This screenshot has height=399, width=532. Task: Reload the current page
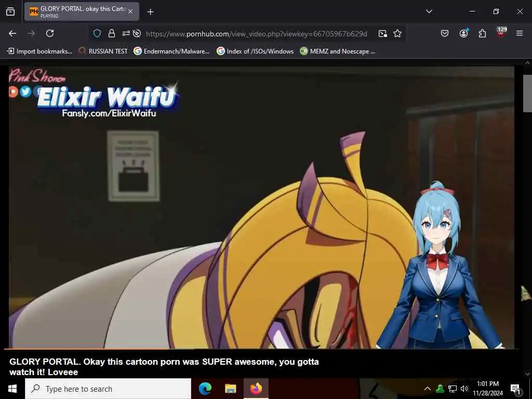click(50, 33)
